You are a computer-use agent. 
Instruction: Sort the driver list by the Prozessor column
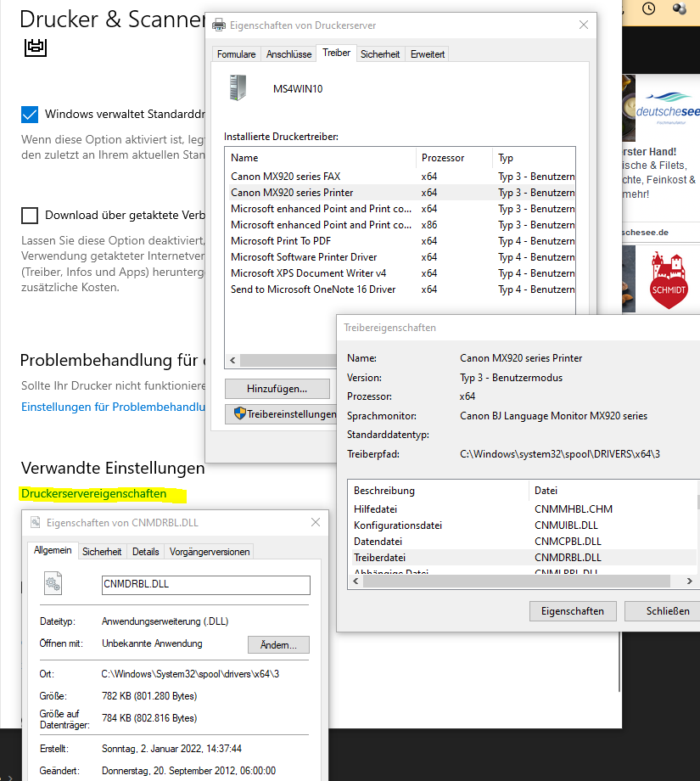[x=454, y=157]
